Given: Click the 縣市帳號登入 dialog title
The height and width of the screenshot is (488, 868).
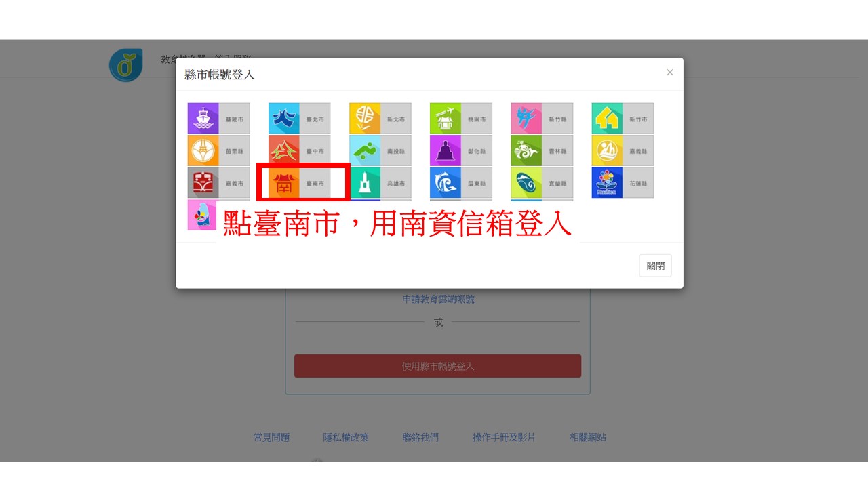Looking at the screenshot, I should [x=220, y=75].
